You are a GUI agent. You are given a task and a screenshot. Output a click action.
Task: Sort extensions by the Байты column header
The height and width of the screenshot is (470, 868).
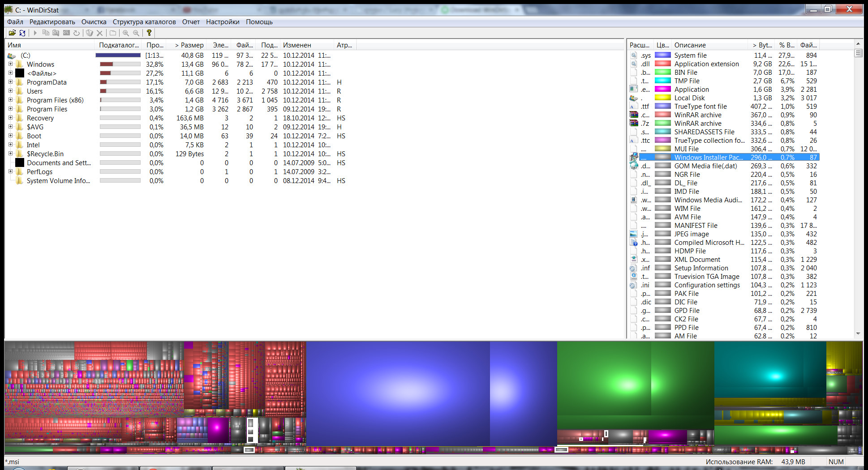[x=761, y=45]
